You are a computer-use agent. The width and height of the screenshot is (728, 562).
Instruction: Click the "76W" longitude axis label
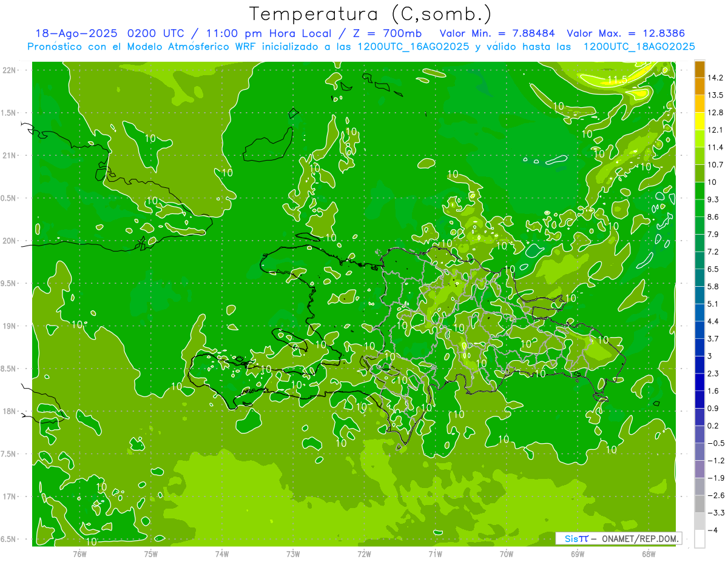[x=79, y=554]
